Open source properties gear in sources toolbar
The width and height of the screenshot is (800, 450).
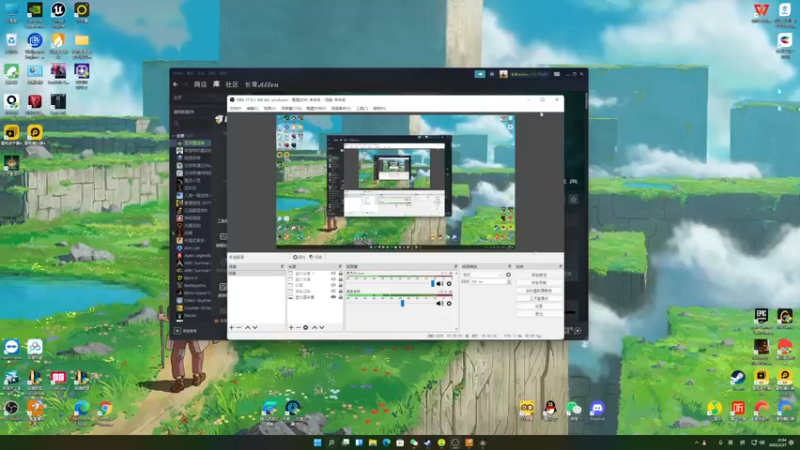tap(306, 328)
